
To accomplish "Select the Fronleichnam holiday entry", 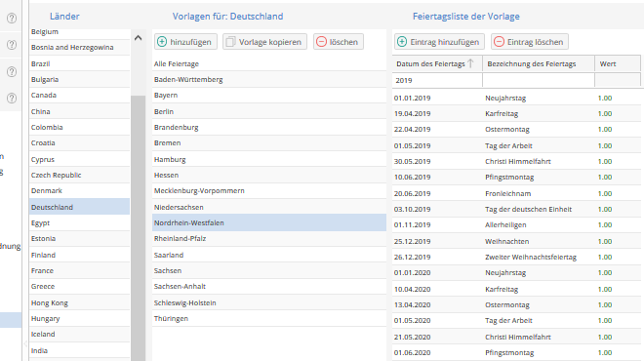I will point(517,193).
